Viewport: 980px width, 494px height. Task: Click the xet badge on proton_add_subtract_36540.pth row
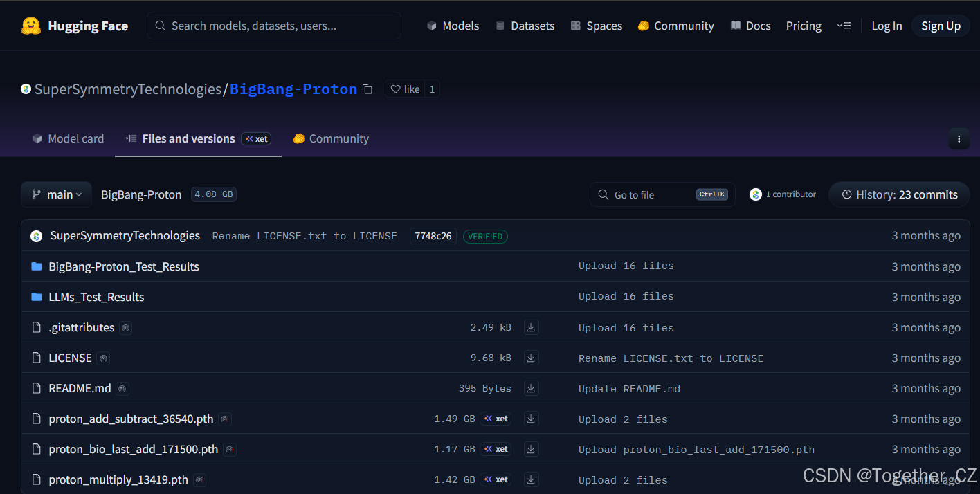click(x=496, y=419)
